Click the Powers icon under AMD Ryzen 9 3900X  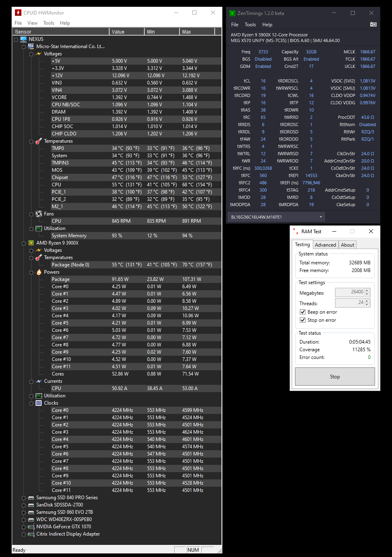coord(39,272)
